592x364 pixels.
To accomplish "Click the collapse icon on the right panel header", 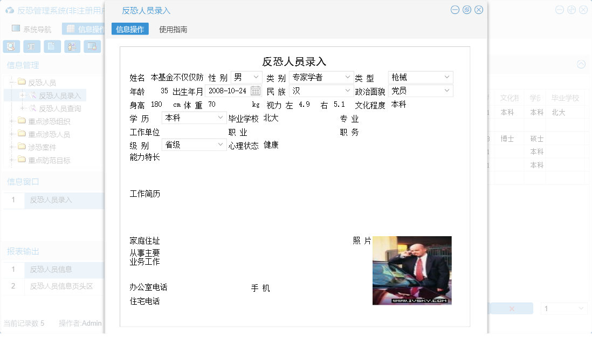I will pyautogui.click(x=581, y=64).
